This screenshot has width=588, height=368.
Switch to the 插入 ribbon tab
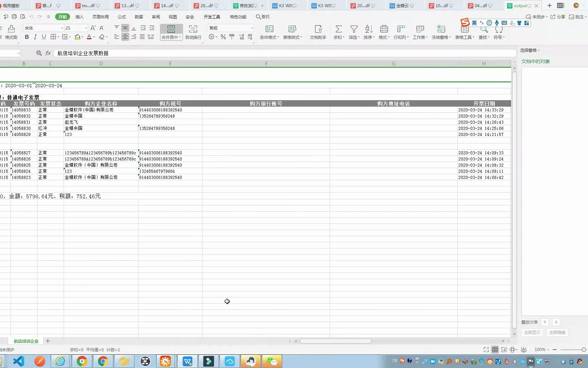coord(79,17)
